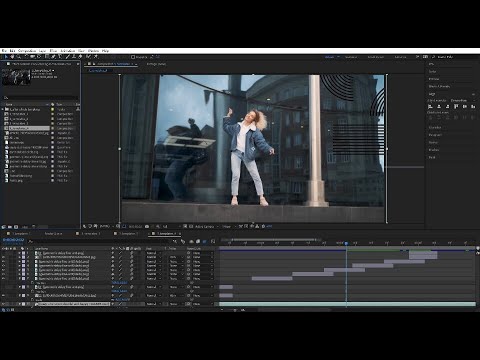This screenshot has height=360, width=480.
Task: Select the Selection arrow tool
Action: tap(6, 57)
